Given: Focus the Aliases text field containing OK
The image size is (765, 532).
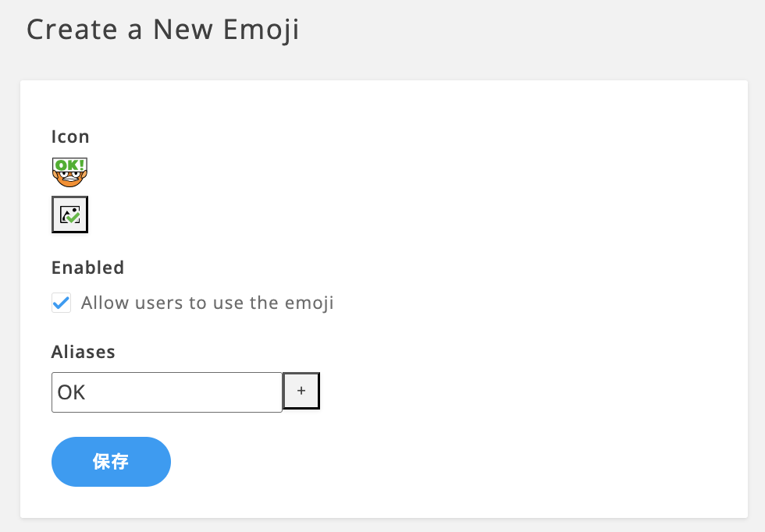Looking at the screenshot, I should click(166, 392).
